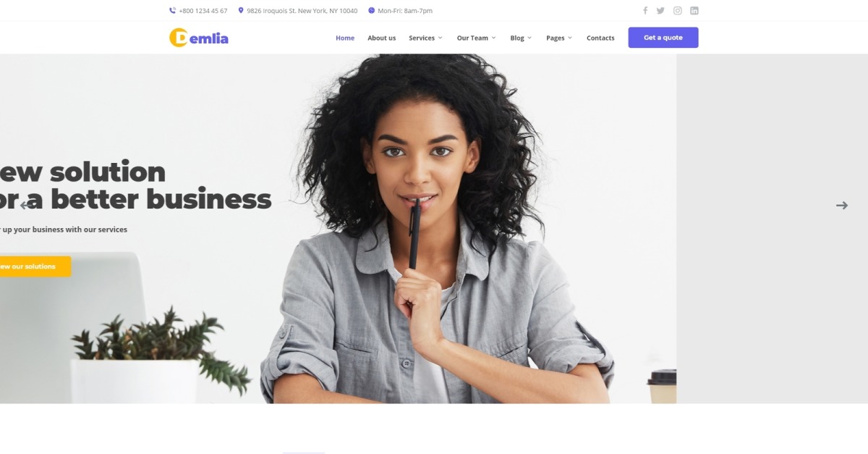Image resolution: width=868 pixels, height=454 pixels.
Task: Open the Twitter social icon
Action: tap(660, 10)
